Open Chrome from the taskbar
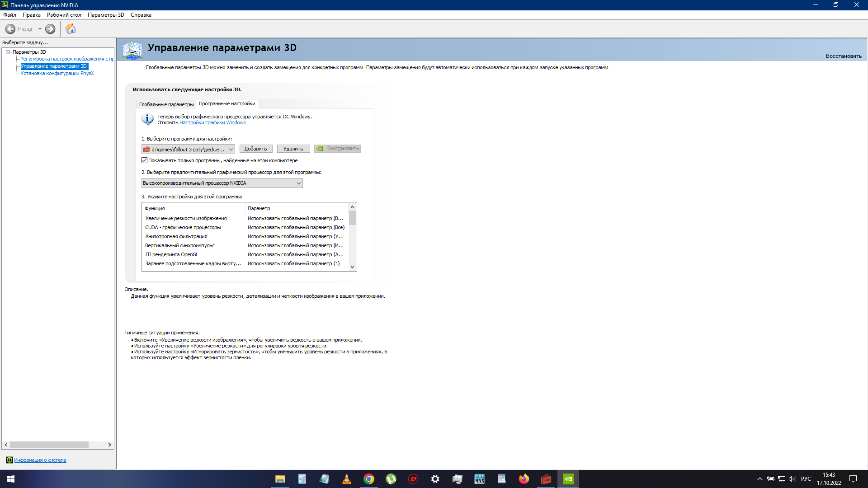The image size is (868, 488). click(x=369, y=479)
